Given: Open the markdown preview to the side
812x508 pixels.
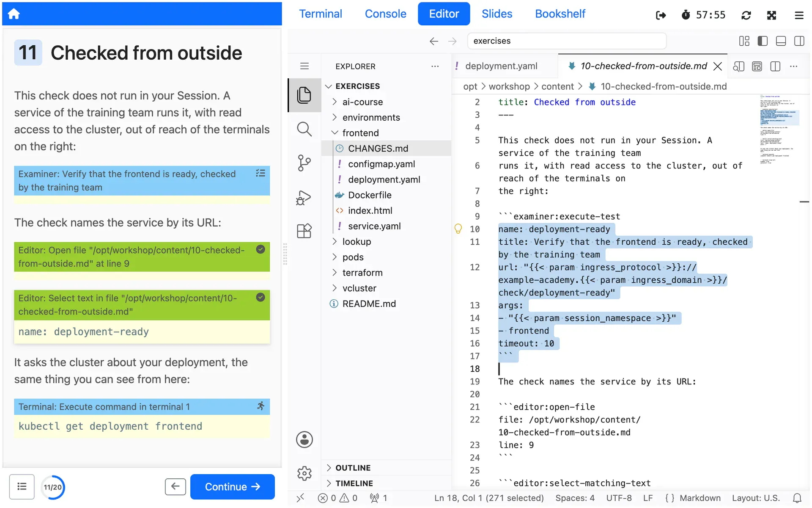Looking at the screenshot, I should [x=738, y=66].
